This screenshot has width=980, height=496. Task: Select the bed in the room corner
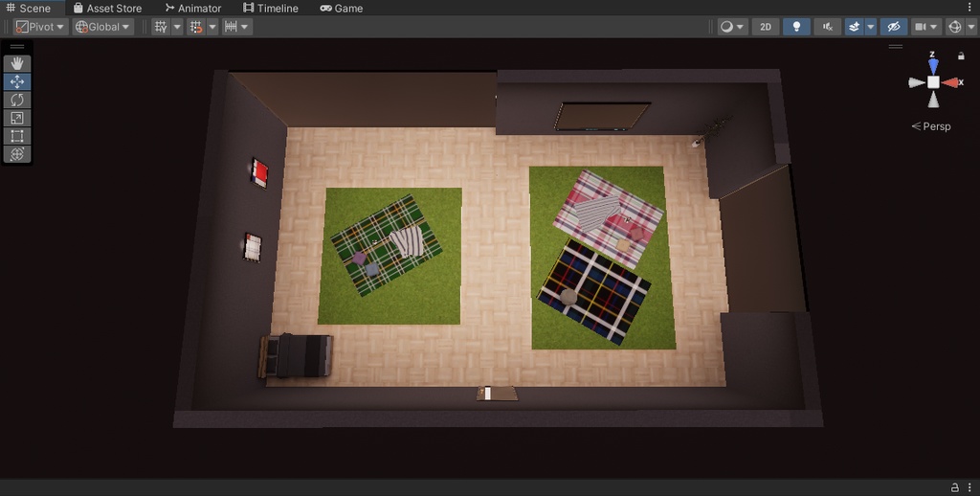click(295, 356)
